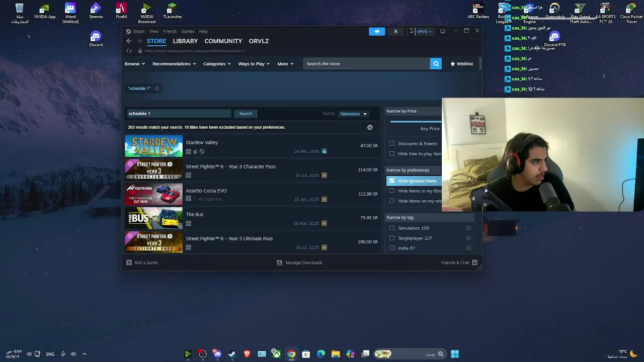Open the Games menu

point(188,31)
